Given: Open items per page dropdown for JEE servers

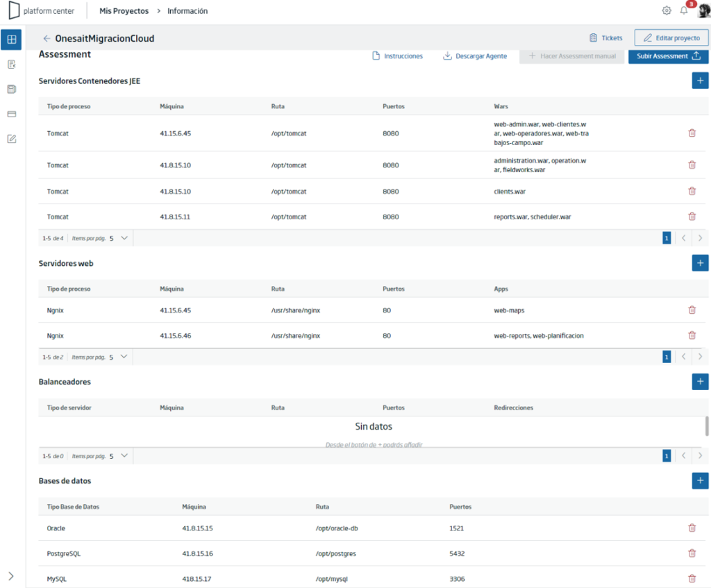Looking at the screenshot, I should click(118, 238).
